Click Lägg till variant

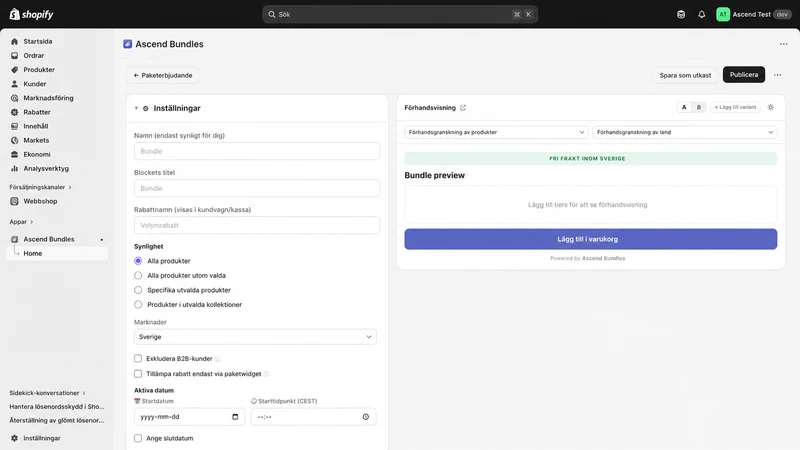[x=735, y=107]
